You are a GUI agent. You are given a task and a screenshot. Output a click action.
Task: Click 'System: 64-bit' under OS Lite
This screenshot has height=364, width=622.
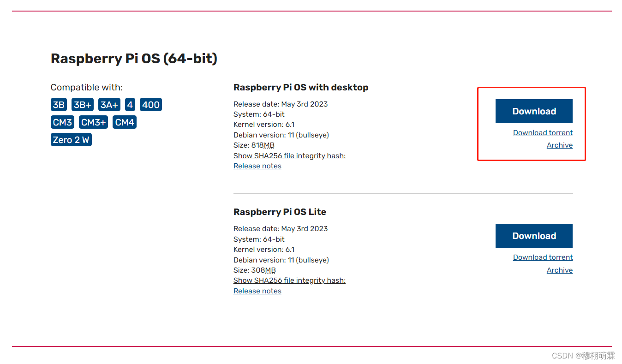259,239
